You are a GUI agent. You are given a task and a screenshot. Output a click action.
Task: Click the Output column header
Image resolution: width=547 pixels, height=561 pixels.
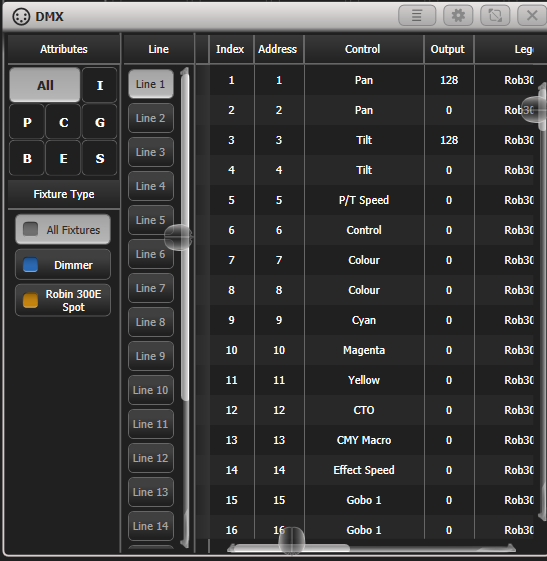click(448, 49)
